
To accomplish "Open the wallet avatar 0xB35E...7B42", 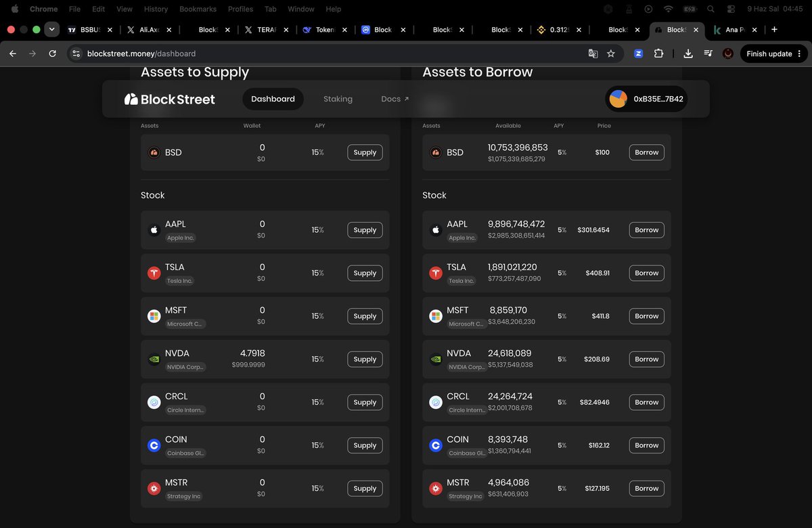I will 646,99.
